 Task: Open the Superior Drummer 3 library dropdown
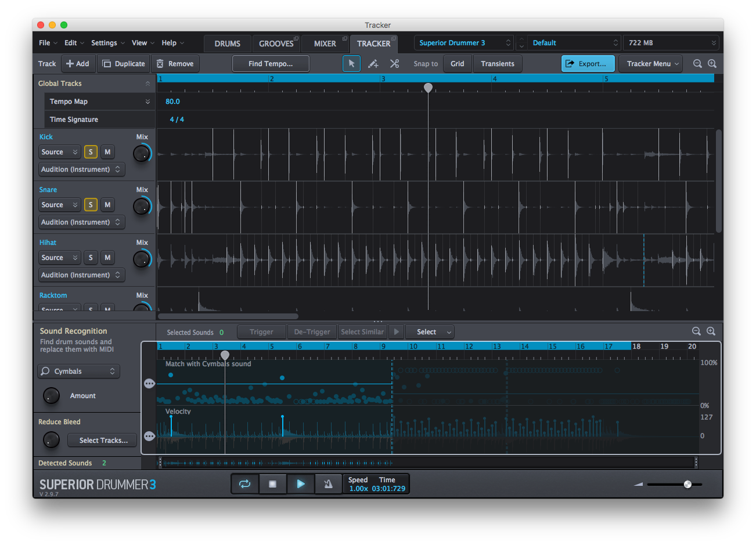point(463,43)
